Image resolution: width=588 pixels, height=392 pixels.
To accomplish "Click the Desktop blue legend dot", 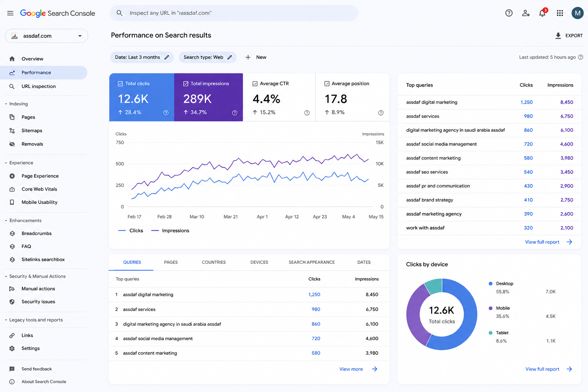I will 490,284.
